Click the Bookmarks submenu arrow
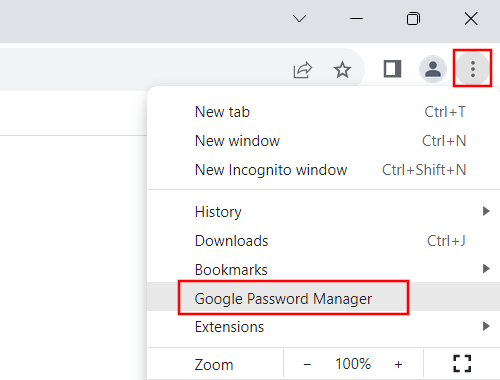 pos(486,269)
